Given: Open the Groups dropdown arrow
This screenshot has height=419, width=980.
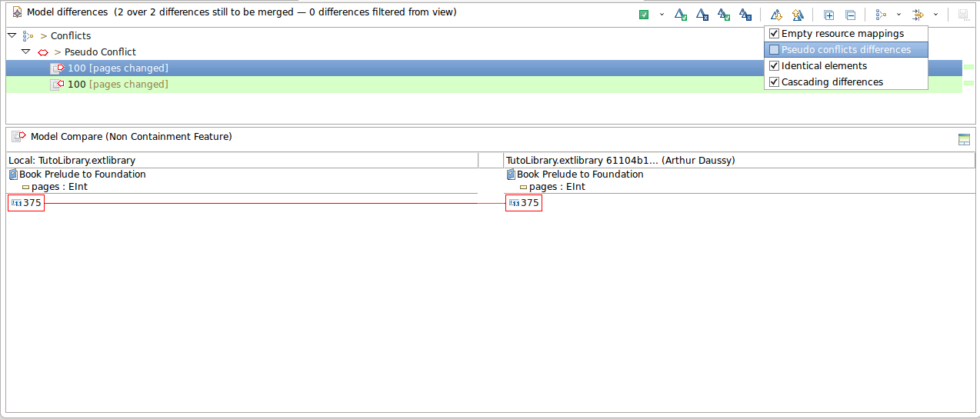Looking at the screenshot, I should coord(898,15).
